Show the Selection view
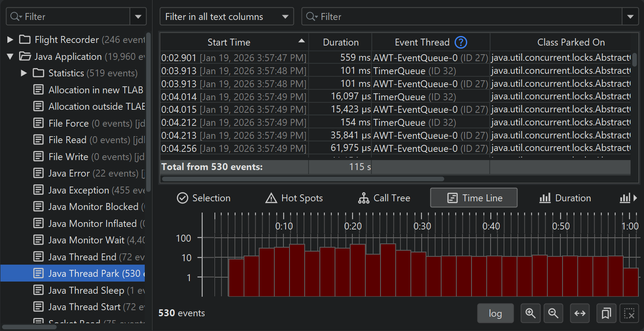Image resolution: width=644 pixels, height=331 pixels. [x=204, y=198]
